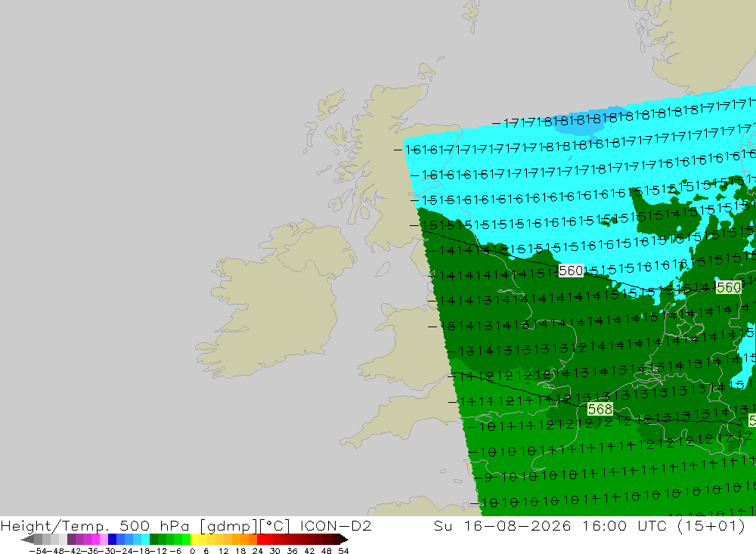This screenshot has height=554, width=756.
Task: Click the 568 contour label on the map
Action: click(x=600, y=410)
